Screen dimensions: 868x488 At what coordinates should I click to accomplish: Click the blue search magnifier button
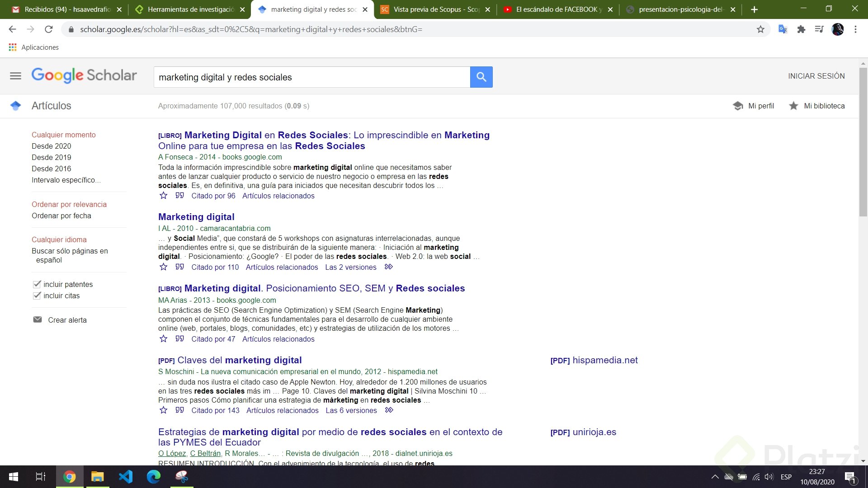point(481,77)
